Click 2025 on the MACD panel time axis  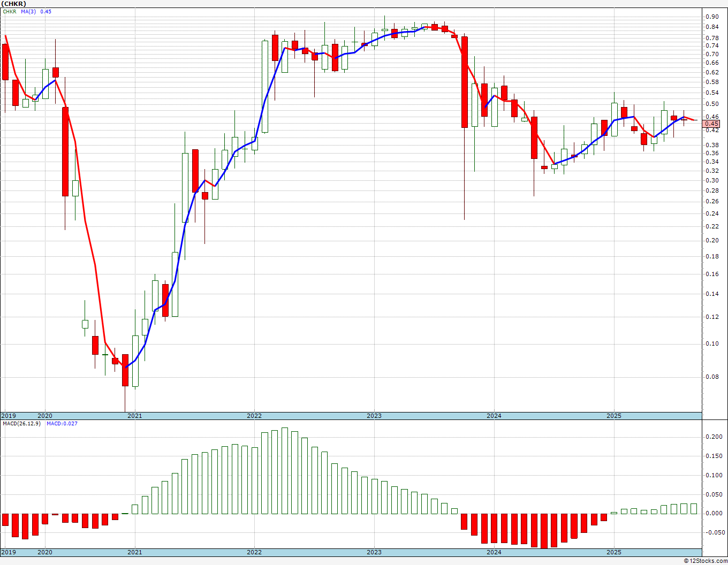click(613, 552)
